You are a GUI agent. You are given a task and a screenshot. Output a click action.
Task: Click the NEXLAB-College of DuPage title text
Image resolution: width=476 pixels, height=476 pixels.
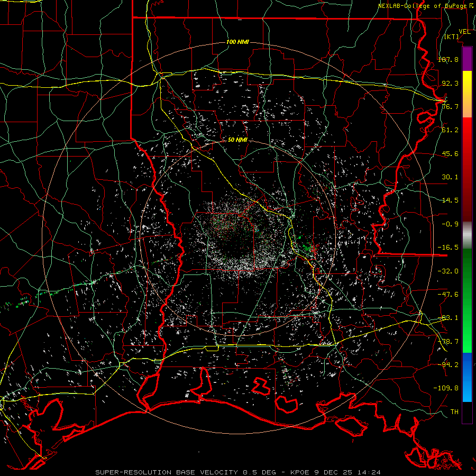point(426,6)
